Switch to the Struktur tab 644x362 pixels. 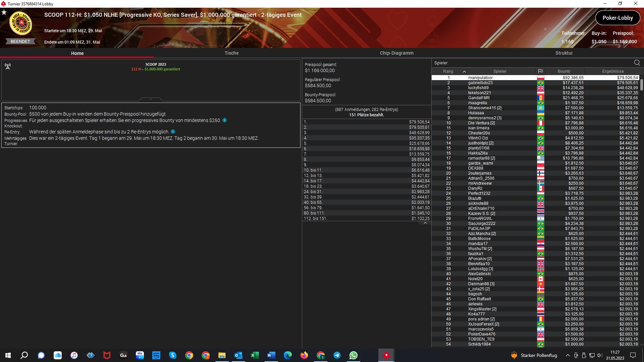564,53
